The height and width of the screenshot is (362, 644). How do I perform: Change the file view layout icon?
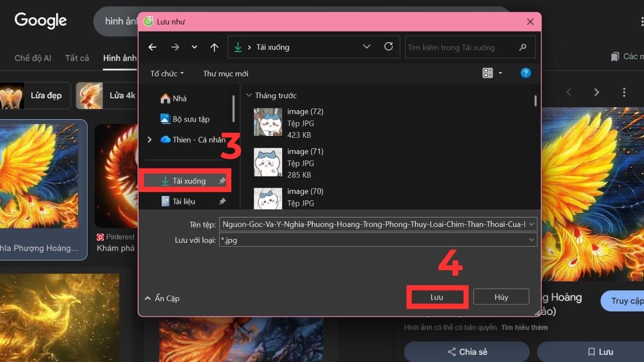click(x=487, y=73)
